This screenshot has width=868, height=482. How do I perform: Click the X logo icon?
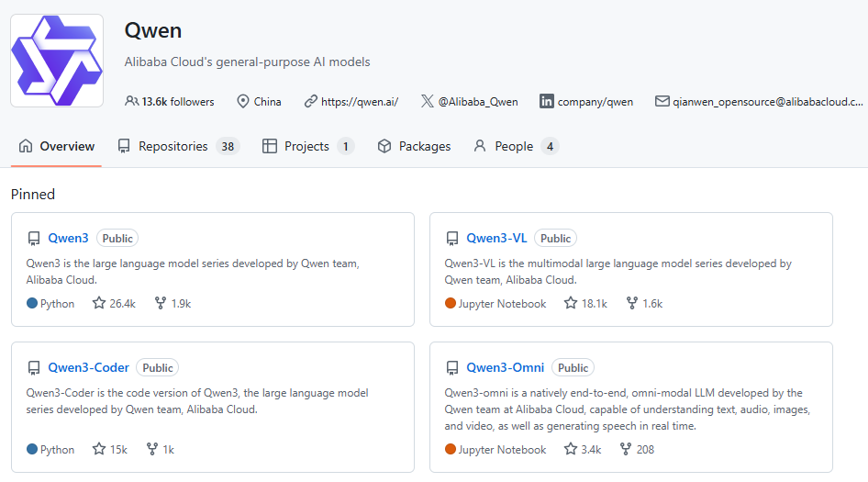click(427, 101)
